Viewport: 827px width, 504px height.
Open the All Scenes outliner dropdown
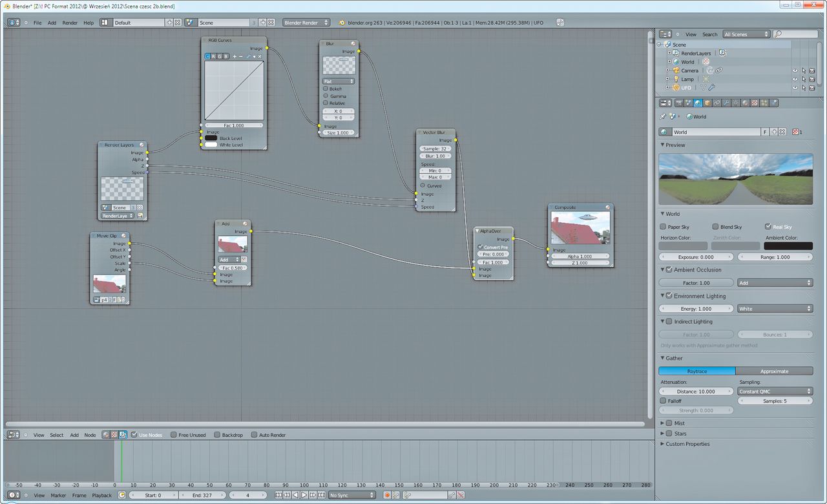click(747, 34)
